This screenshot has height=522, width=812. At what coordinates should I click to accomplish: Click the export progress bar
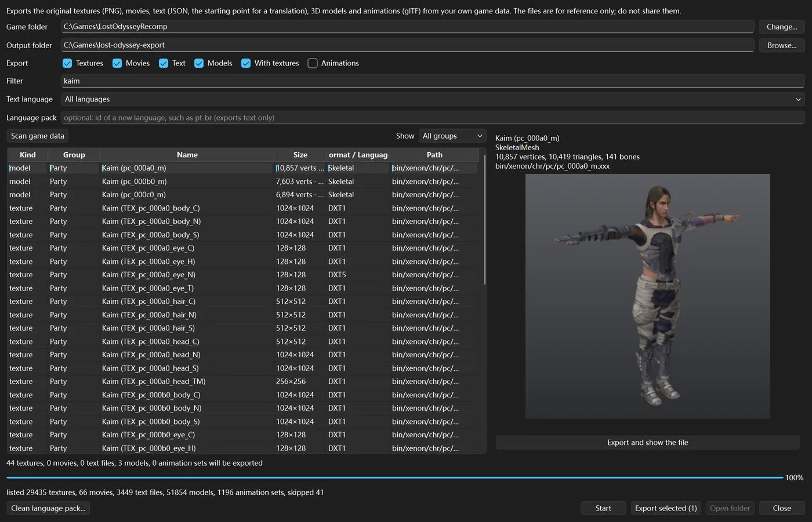(x=394, y=478)
